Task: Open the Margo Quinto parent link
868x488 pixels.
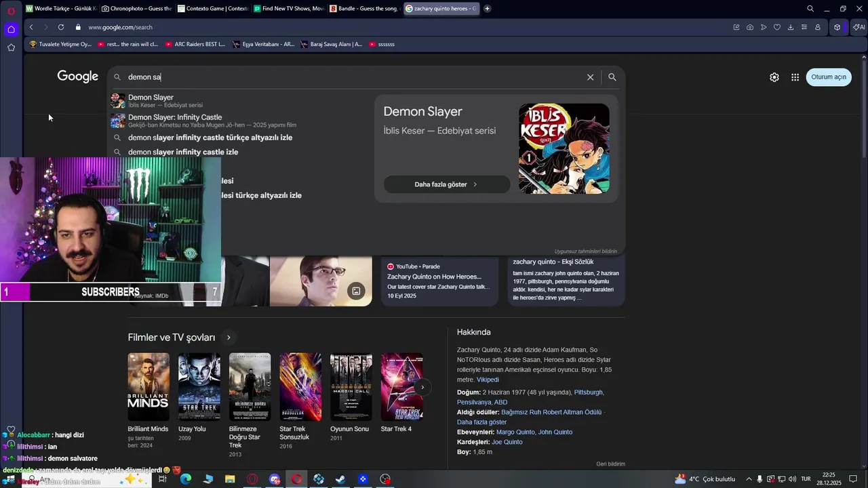Action: pyautogui.click(x=515, y=432)
